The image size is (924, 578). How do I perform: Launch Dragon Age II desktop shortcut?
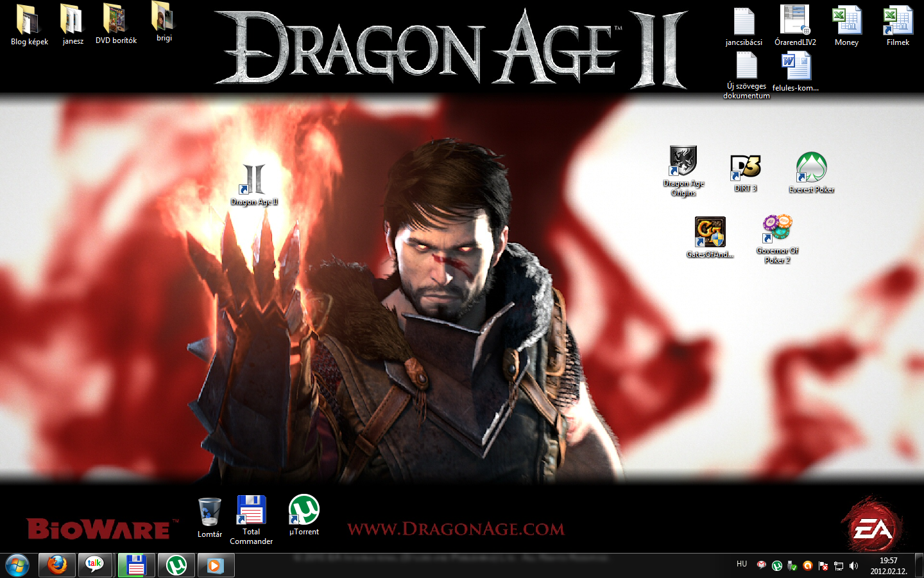(254, 185)
